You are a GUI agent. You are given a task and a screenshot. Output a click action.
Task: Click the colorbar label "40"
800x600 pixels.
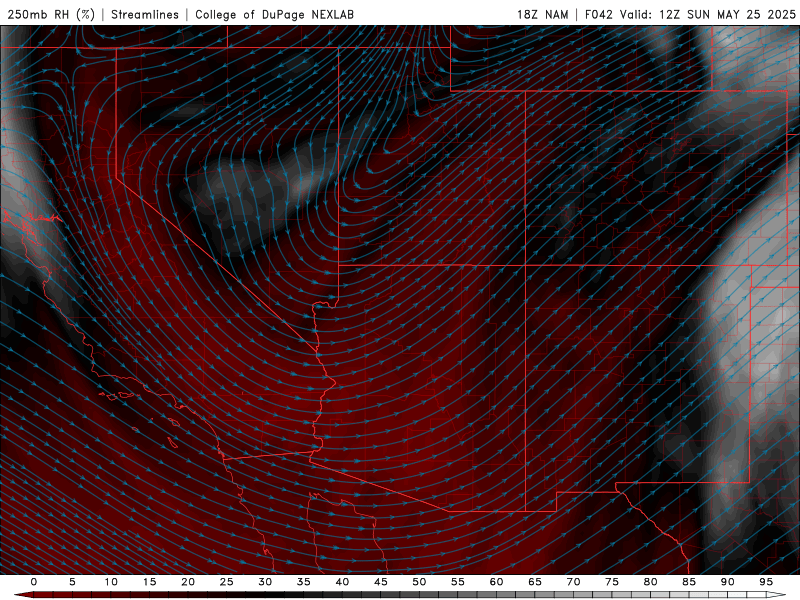pos(342,582)
